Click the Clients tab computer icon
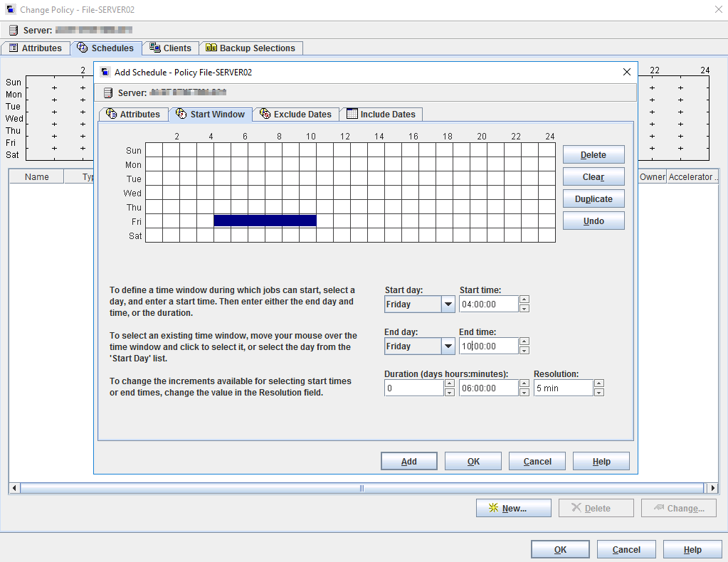This screenshot has width=728, height=562. click(x=154, y=48)
